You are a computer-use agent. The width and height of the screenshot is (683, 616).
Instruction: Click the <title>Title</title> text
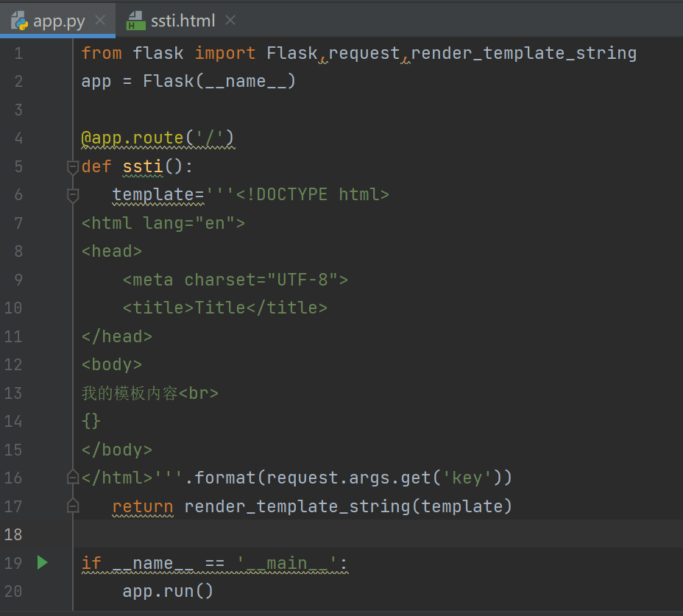[224, 308]
